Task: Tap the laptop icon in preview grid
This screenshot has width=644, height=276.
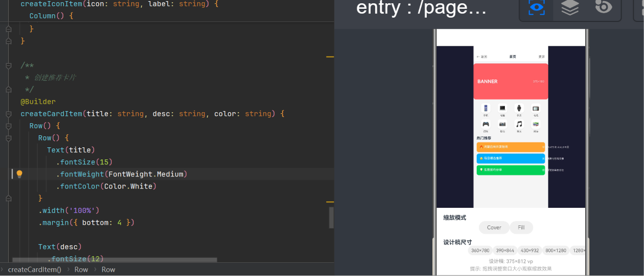Action: coord(502,108)
